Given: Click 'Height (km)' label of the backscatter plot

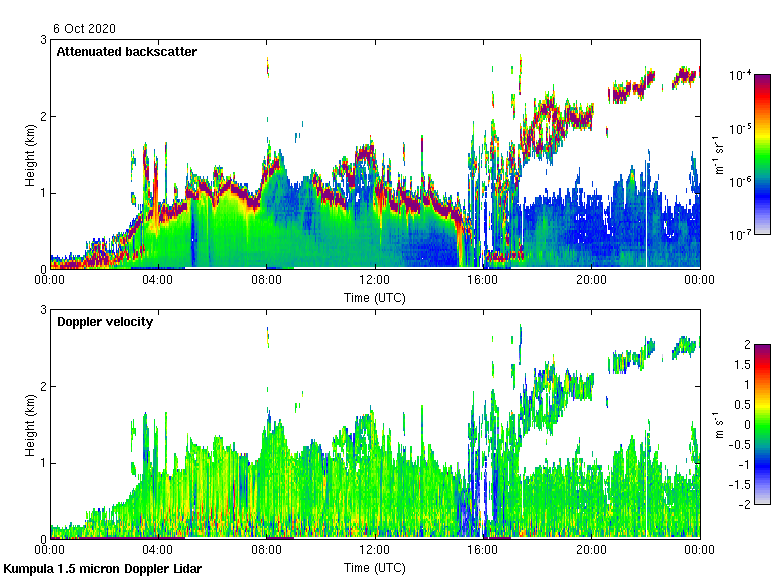Looking at the screenshot, I should (x=31, y=154).
